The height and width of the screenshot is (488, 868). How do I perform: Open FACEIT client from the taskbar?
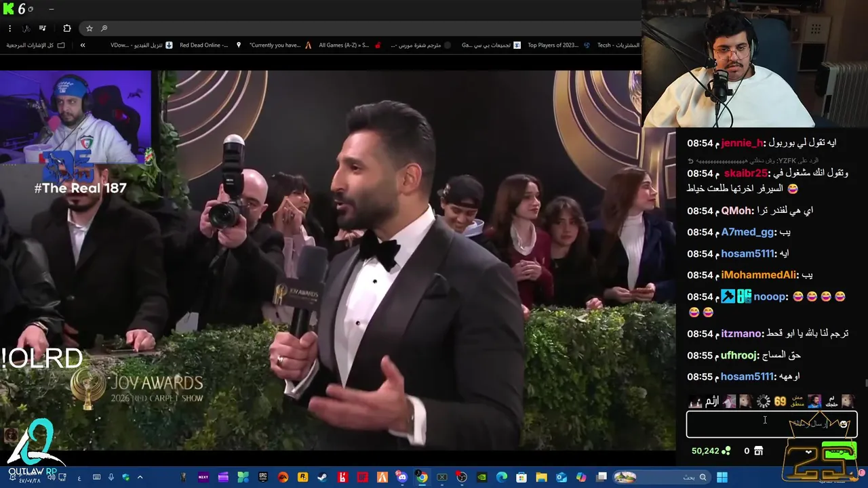pyautogui.click(x=382, y=477)
